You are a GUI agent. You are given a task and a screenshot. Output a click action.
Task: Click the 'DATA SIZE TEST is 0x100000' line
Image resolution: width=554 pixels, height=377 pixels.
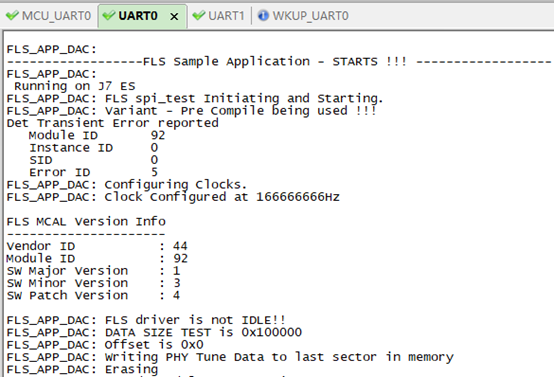[154, 332]
